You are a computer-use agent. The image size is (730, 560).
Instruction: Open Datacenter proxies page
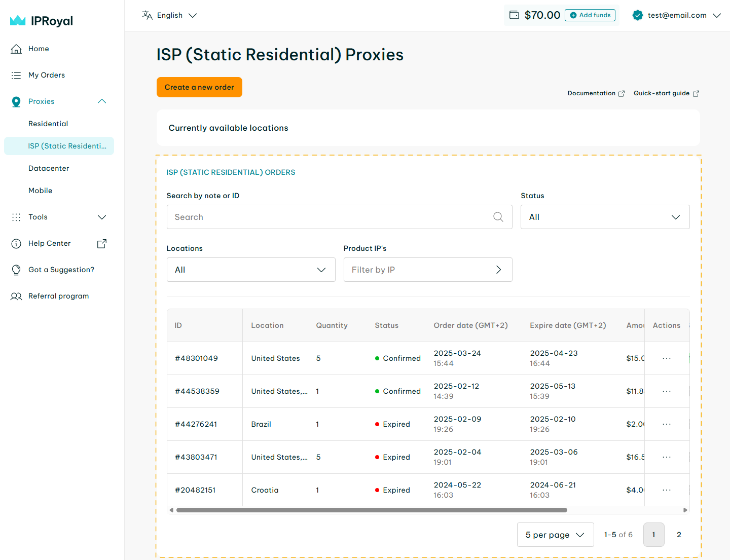(49, 168)
